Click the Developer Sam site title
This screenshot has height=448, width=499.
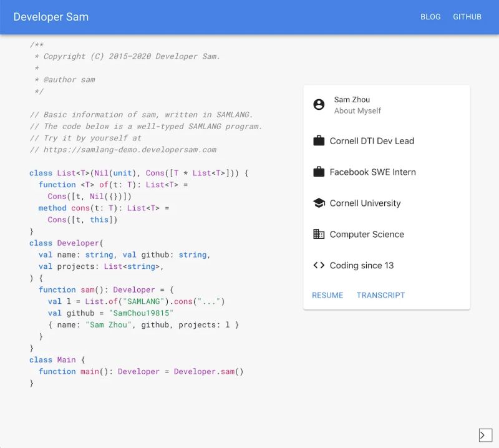pos(52,17)
